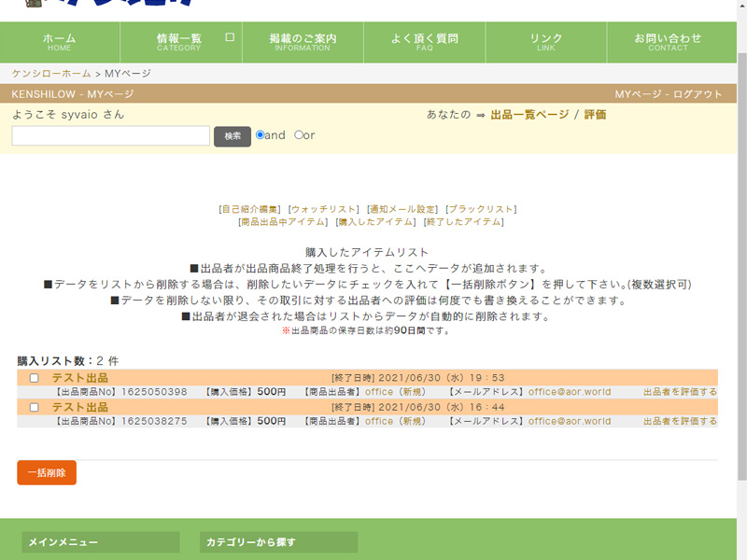Image resolution: width=747 pixels, height=560 pixels.
Task: Select the "and" search condition radio button
Action: (x=261, y=134)
